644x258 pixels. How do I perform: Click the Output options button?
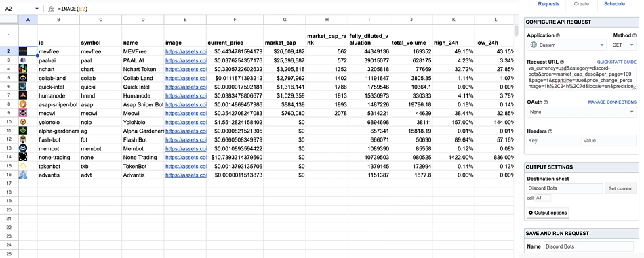(548, 213)
